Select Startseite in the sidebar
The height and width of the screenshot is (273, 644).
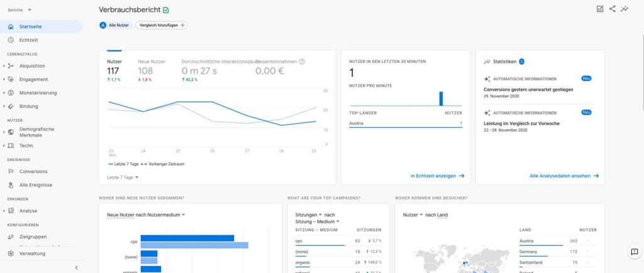41,26
